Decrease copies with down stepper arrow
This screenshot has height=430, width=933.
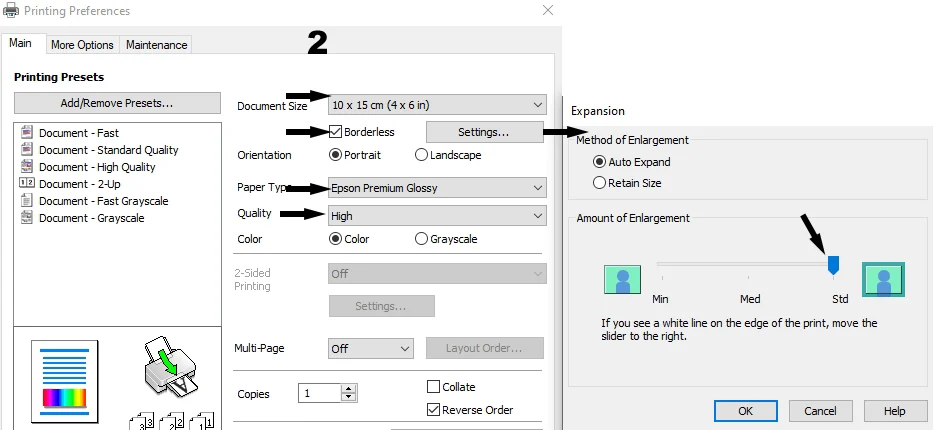[x=349, y=397]
